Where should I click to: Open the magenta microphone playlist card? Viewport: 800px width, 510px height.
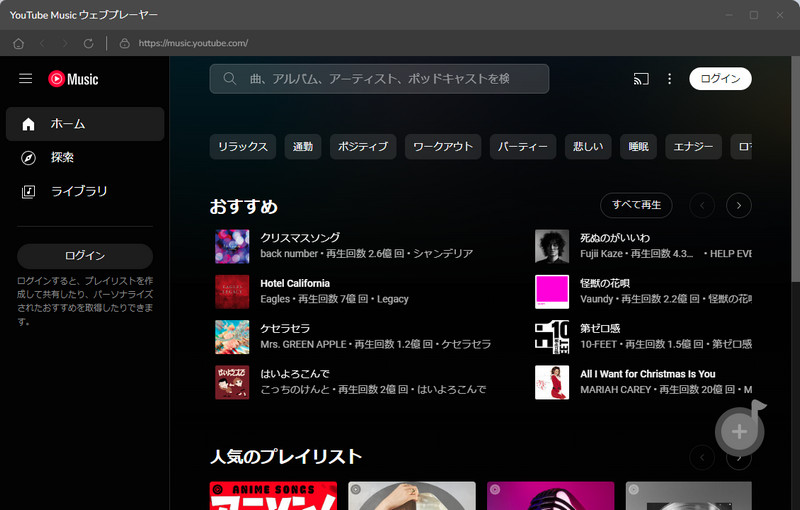point(551,496)
